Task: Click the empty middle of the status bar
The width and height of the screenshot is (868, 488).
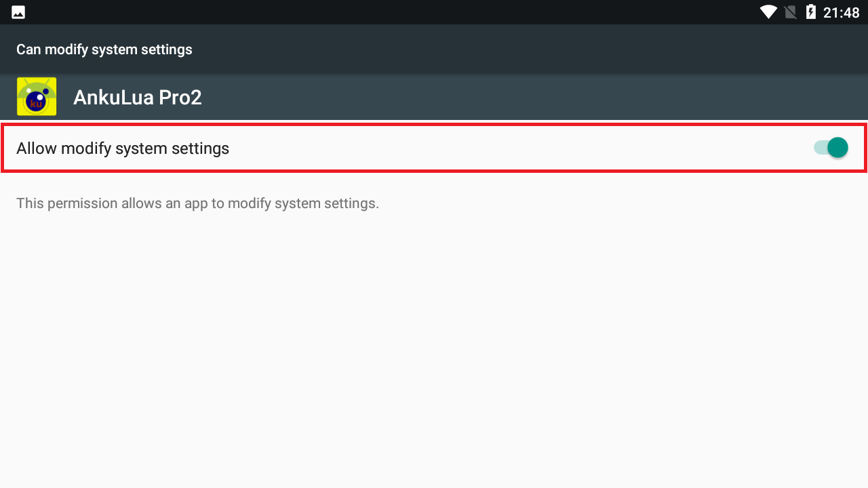Action: click(x=407, y=12)
